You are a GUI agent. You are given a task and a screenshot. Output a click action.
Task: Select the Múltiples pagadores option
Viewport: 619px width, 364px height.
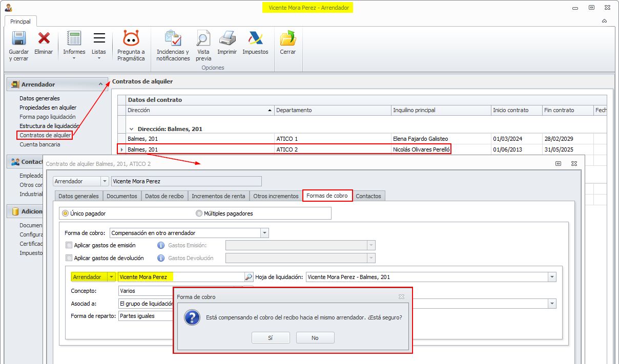pyautogui.click(x=199, y=213)
